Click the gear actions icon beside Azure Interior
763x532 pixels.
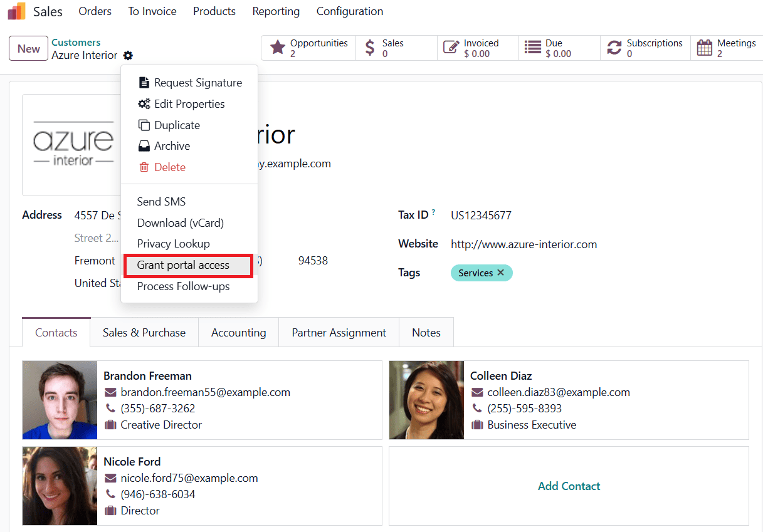[128, 56]
